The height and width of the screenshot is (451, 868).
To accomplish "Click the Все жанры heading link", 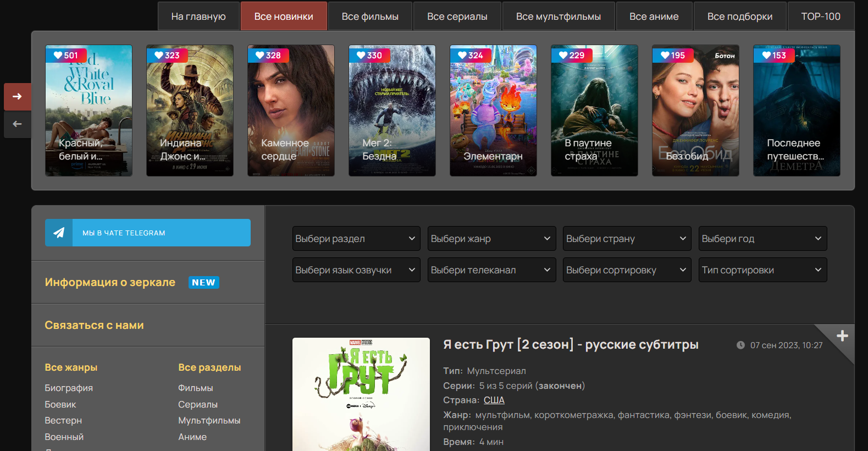I will coord(71,367).
